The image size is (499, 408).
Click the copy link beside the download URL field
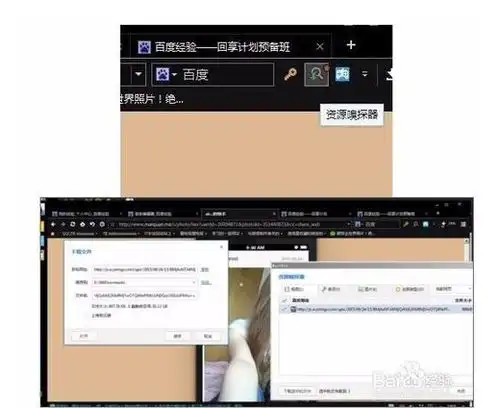click(x=205, y=269)
